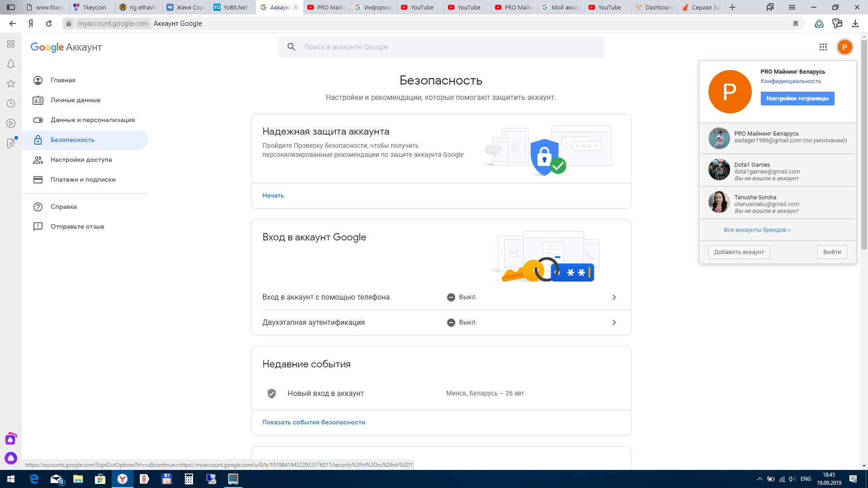The image size is (868, 488).
Task: Switch to the Dashboard browser tab
Action: (x=655, y=7)
